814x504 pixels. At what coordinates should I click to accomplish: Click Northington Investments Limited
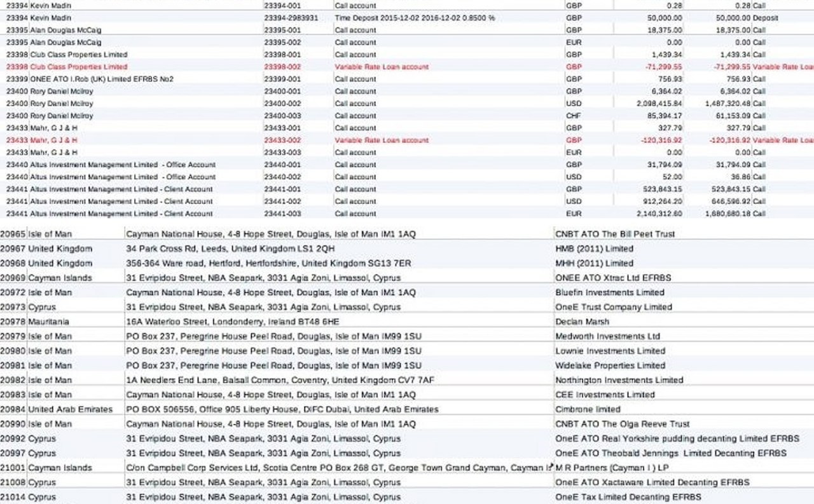pyautogui.click(x=619, y=380)
